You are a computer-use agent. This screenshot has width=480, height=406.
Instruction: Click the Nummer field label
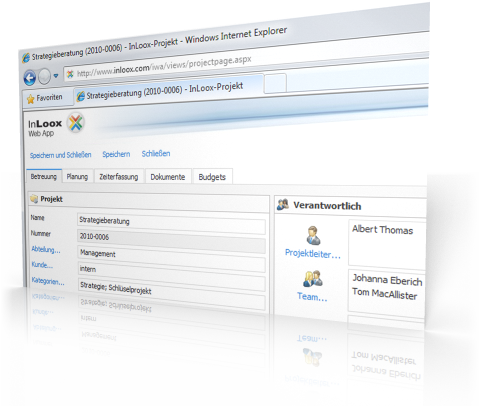pos(41,233)
